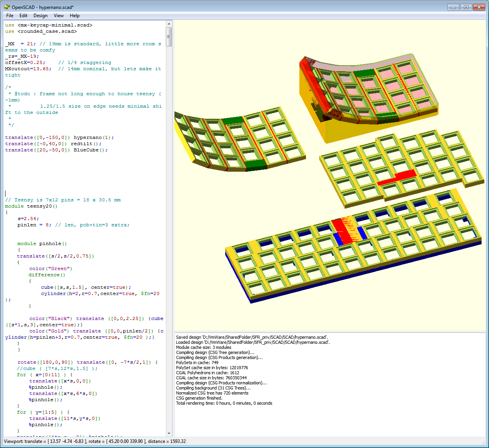This screenshot has width=489, height=448.
Task: Open the Design menu
Action: (x=41, y=16)
